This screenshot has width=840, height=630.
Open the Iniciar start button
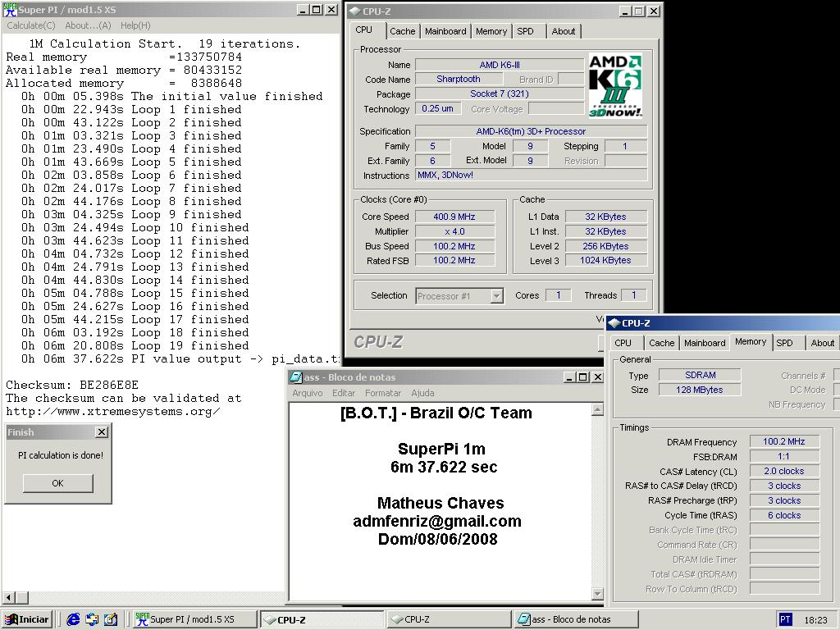pyautogui.click(x=28, y=619)
